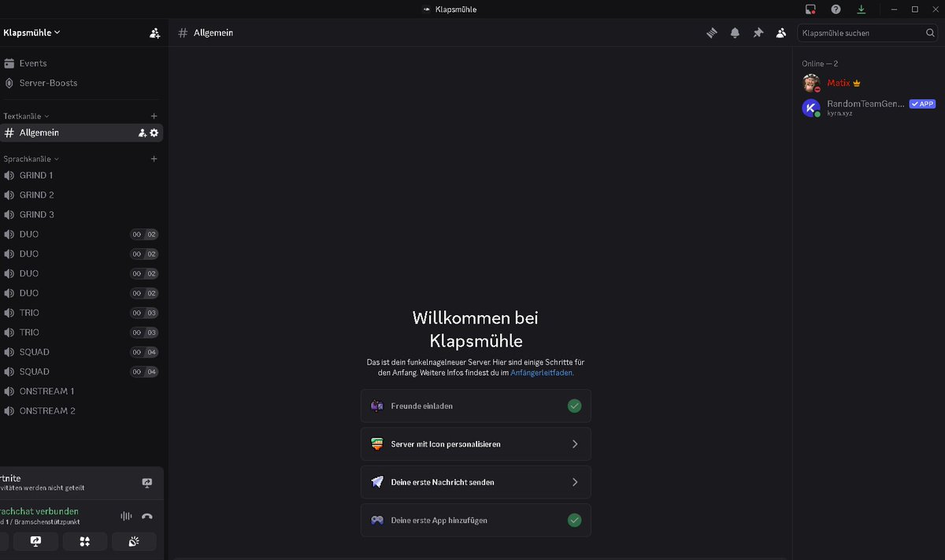Screen dimensions: 945x560
Task: Click screen share icon beside Fortnite activity
Action: click(146, 483)
